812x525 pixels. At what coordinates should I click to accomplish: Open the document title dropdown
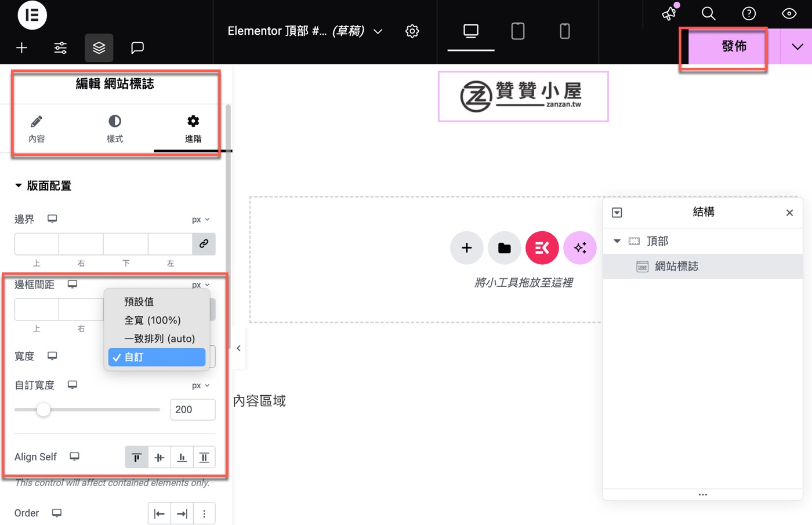[378, 31]
